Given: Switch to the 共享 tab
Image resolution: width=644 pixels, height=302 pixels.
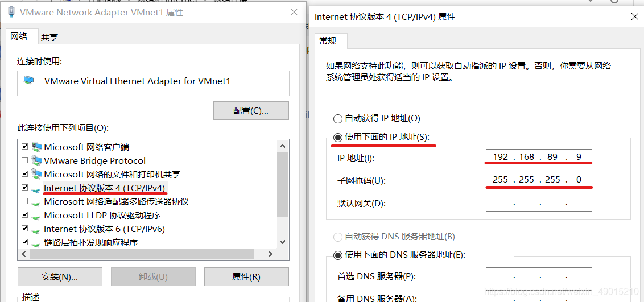Looking at the screenshot, I should point(49,38).
